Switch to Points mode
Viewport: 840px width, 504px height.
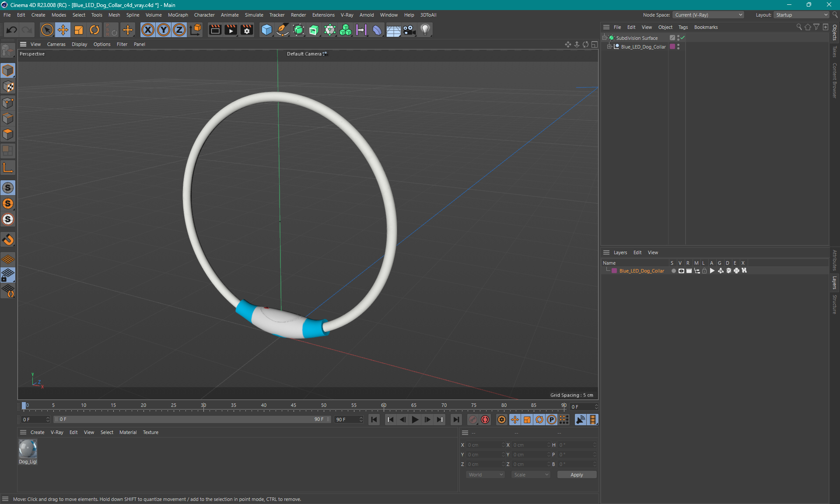click(x=8, y=103)
